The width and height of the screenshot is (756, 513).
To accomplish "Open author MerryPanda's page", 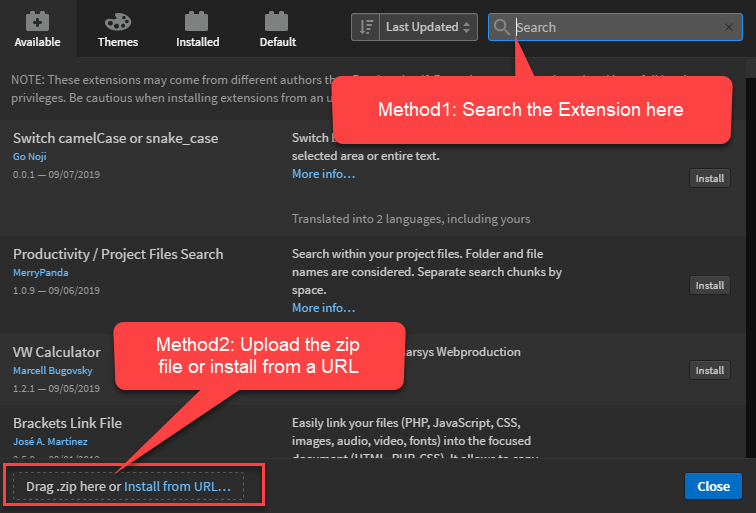I will point(40,272).
